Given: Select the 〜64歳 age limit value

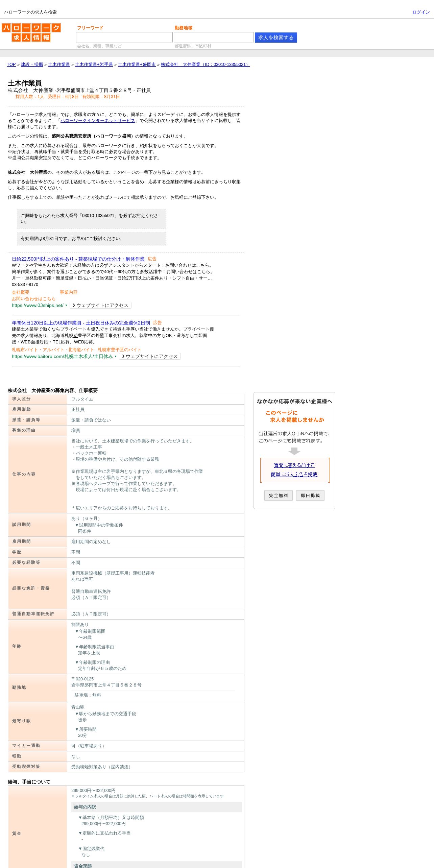Looking at the screenshot, I should 85,637.
